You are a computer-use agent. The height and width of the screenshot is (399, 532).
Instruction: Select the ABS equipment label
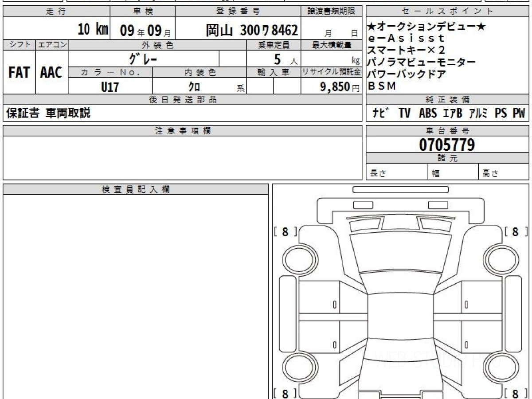[x=428, y=113]
